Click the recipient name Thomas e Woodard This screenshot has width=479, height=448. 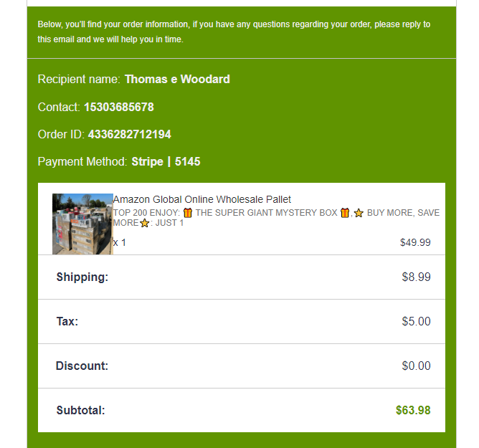click(x=177, y=79)
